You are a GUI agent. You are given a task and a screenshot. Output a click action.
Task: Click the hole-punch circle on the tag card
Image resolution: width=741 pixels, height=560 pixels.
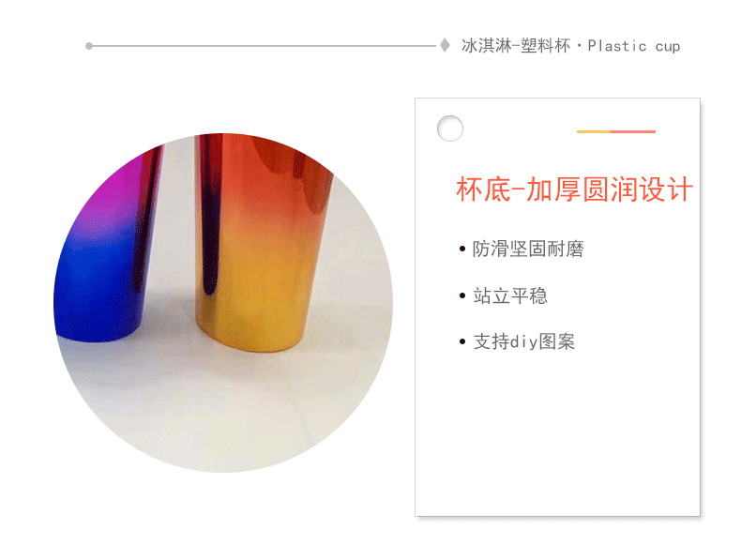(x=450, y=129)
